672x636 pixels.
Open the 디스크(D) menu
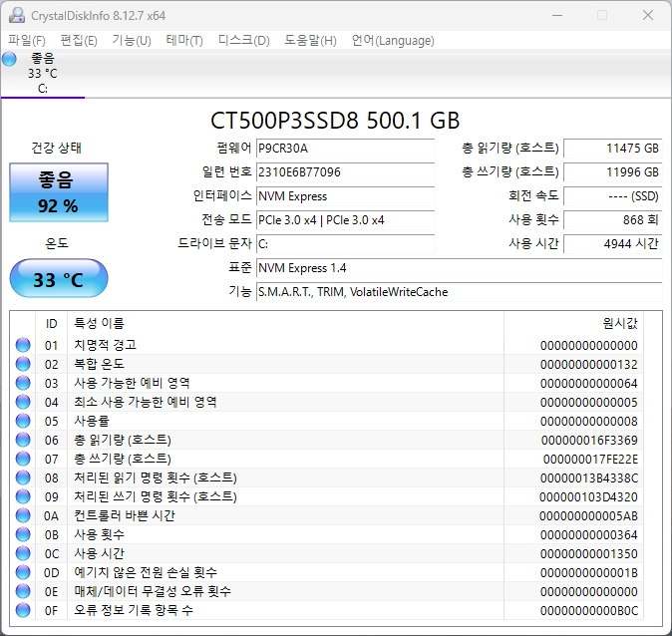(244, 41)
